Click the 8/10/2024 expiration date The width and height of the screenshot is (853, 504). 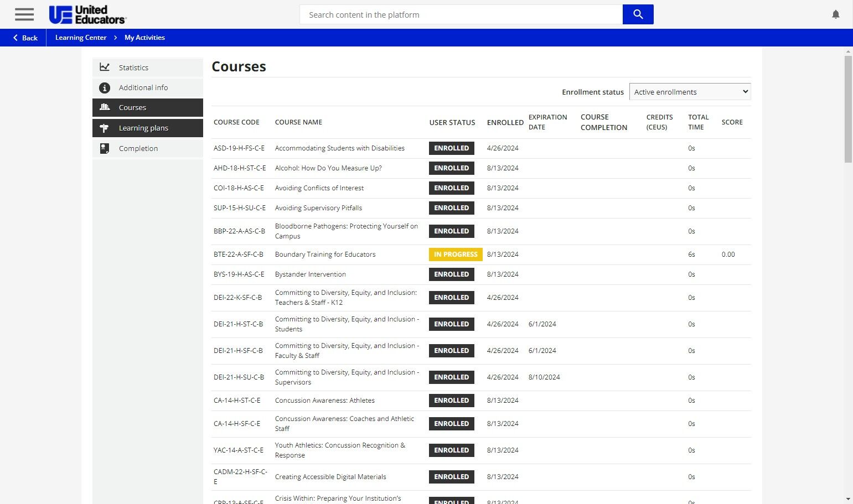coord(544,377)
